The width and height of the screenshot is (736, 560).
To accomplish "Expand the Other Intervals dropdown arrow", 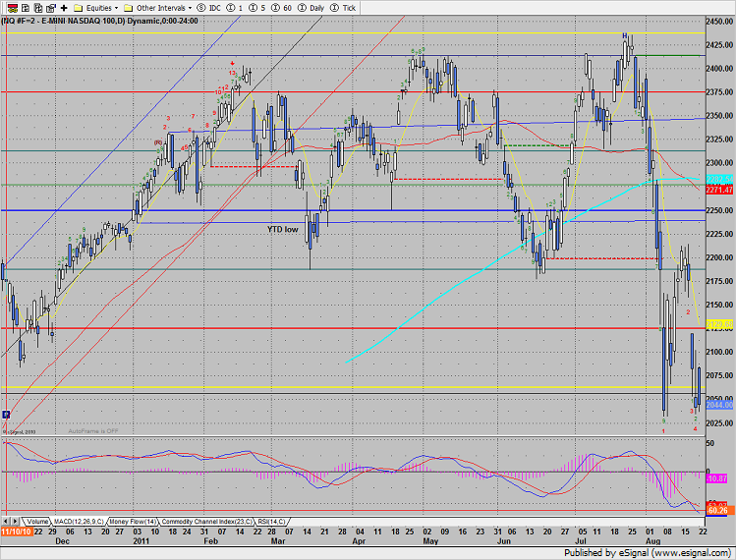I will [x=190, y=8].
